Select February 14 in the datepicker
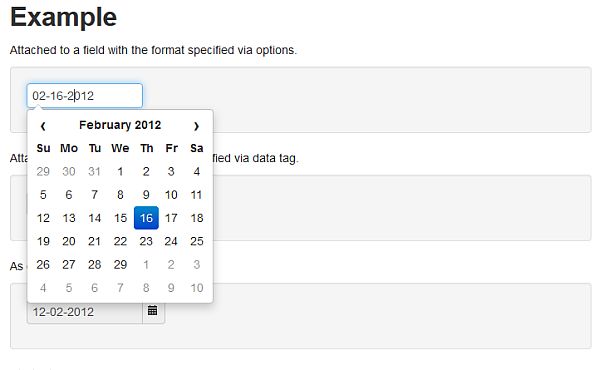Screen dimensions: 600x370 pos(95,218)
